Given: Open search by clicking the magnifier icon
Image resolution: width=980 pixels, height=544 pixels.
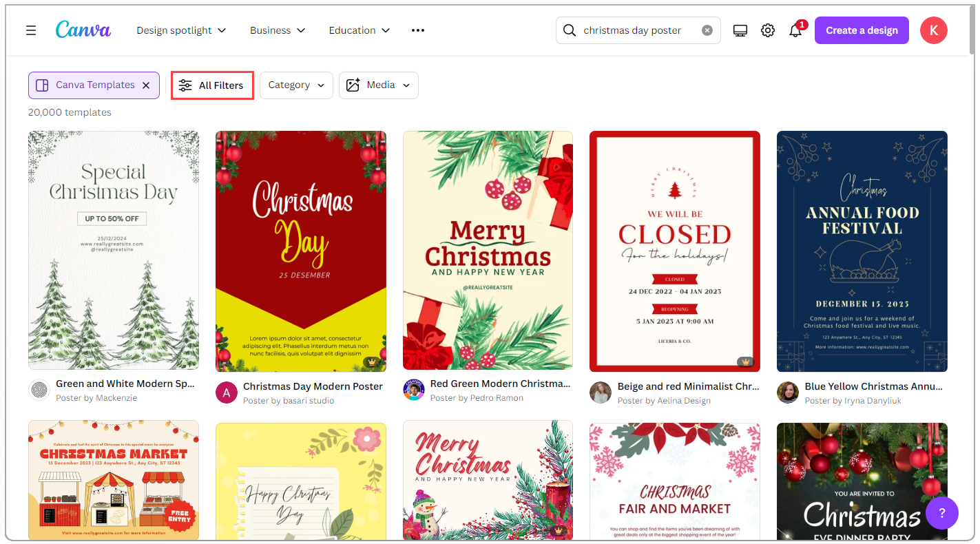Looking at the screenshot, I should pos(569,30).
